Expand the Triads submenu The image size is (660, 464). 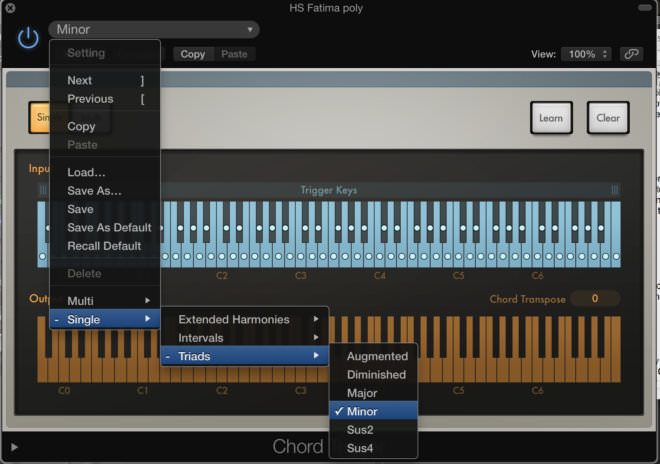(x=245, y=356)
